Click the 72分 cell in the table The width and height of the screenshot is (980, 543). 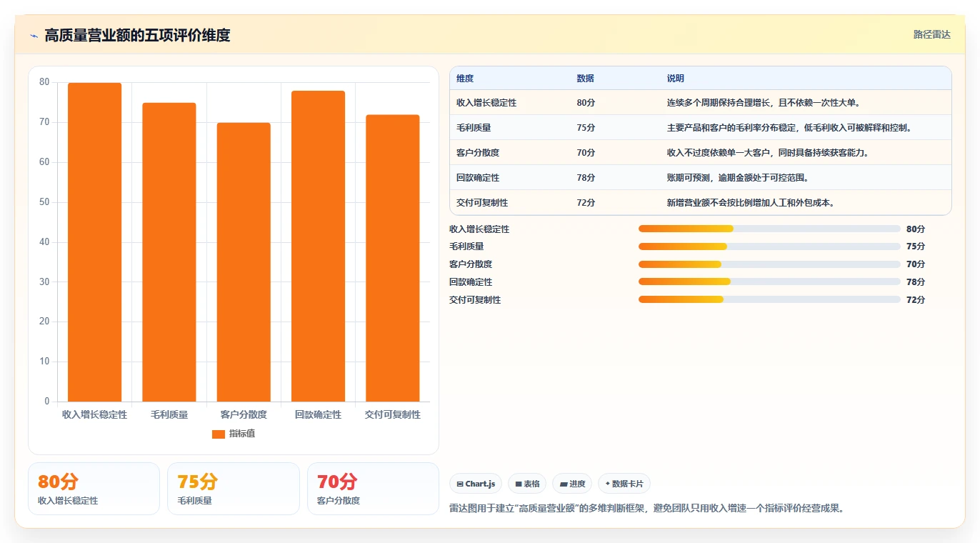pyautogui.click(x=586, y=203)
